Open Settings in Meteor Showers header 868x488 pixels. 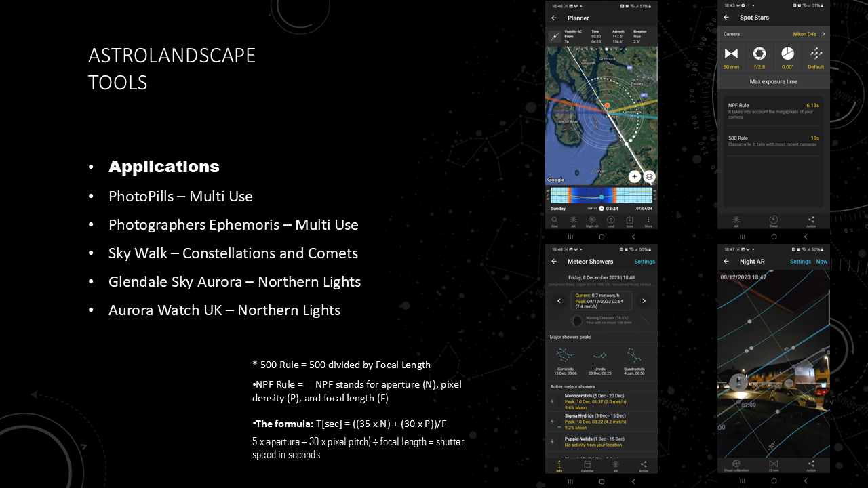(644, 262)
